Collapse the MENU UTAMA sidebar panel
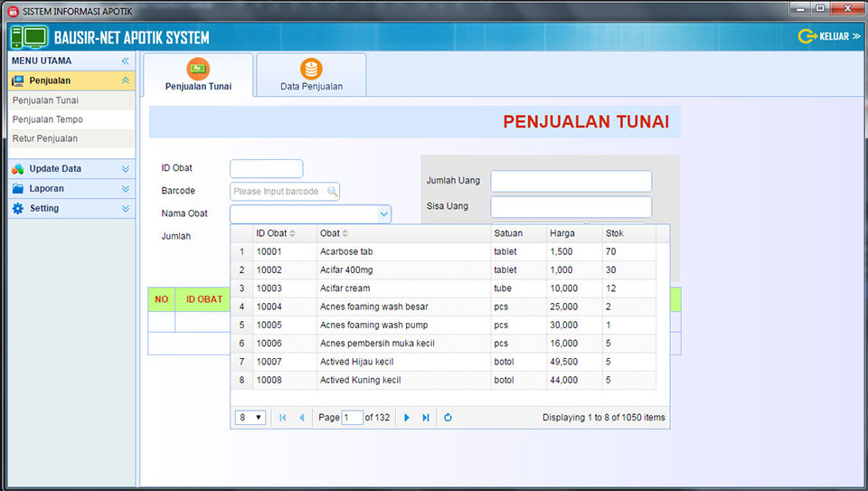Viewport: 868px width, 491px height. click(x=126, y=61)
